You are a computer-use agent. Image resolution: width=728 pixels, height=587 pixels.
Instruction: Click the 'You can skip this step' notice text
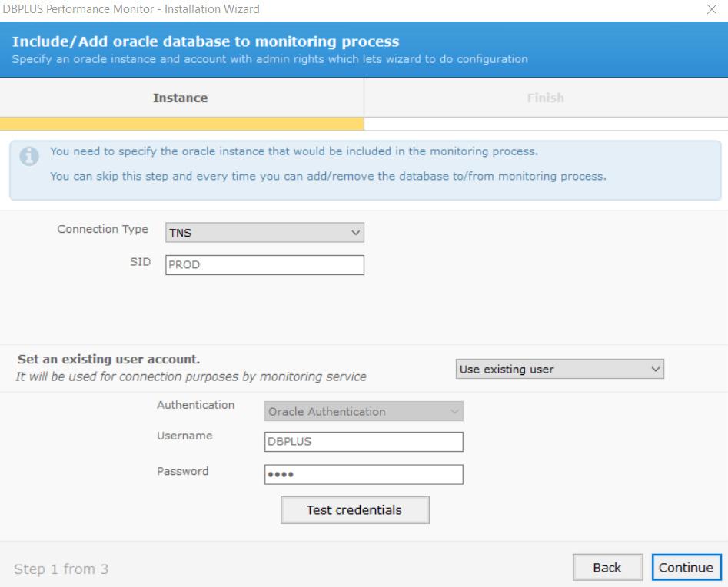tap(327, 177)
